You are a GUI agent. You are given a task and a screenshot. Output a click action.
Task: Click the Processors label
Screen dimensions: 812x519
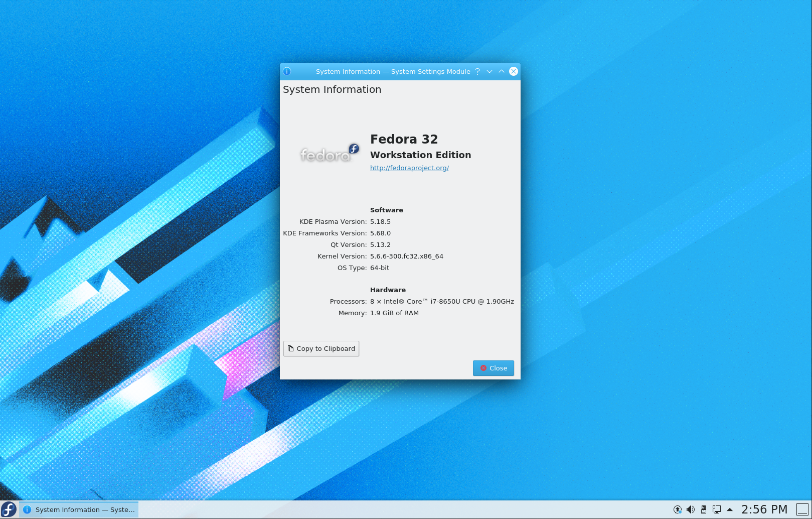pos(349,301)
